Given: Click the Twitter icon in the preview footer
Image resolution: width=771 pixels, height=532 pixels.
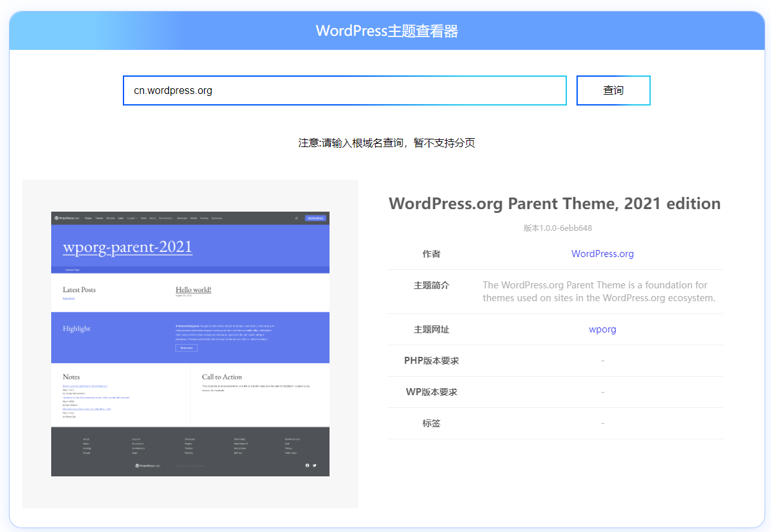Looking at the screenshot, I should point(314,465).
